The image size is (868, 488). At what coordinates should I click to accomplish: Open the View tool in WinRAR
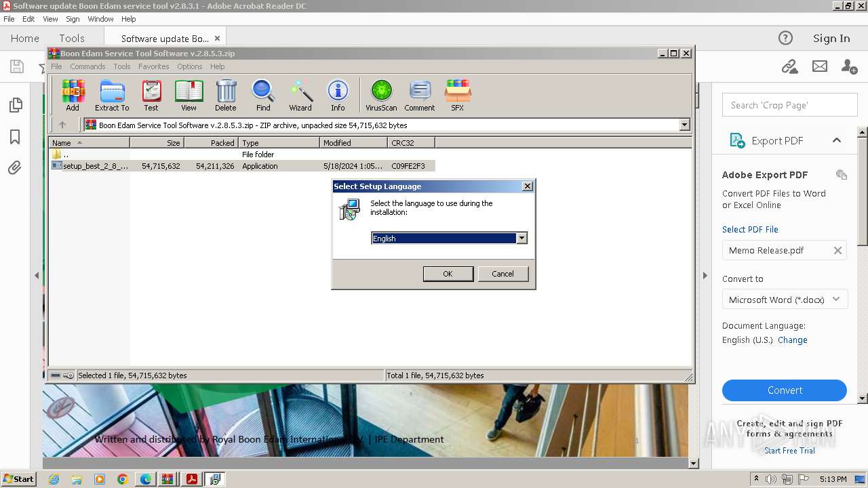tap(189, 95)
